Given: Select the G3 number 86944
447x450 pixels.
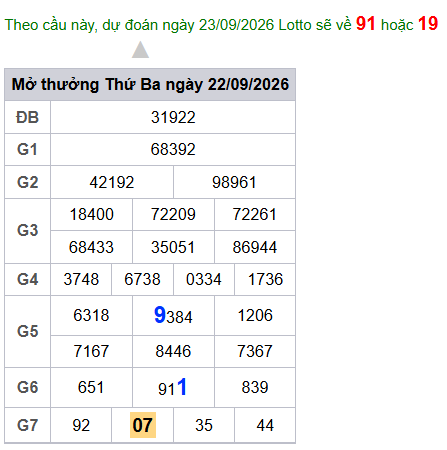Looking at the screenshot, I should pyautogui.click(x=255, y=247).
